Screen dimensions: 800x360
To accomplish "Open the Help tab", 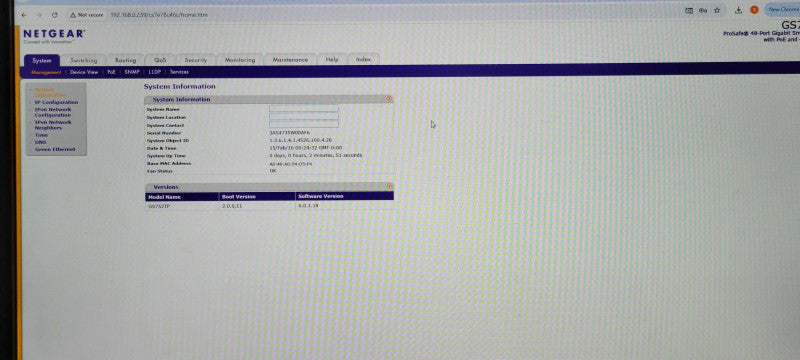I will pyautogui.click(x=332, y=60).
